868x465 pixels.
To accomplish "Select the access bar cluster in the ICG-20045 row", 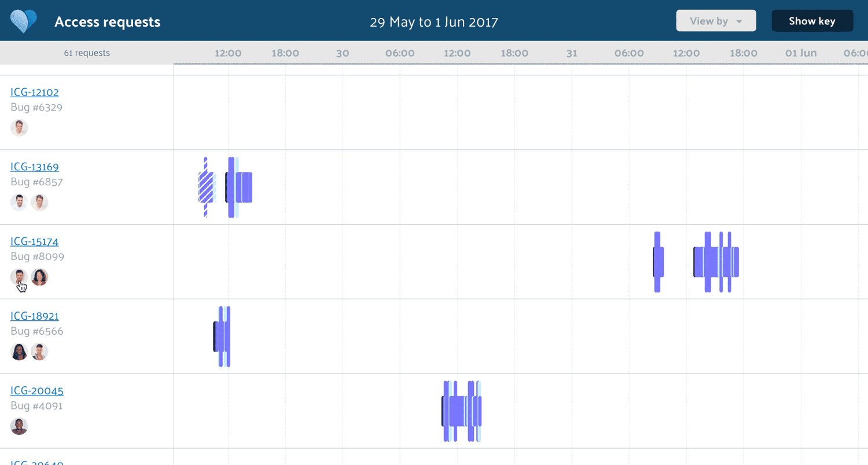I will click(x=461, y=411).
